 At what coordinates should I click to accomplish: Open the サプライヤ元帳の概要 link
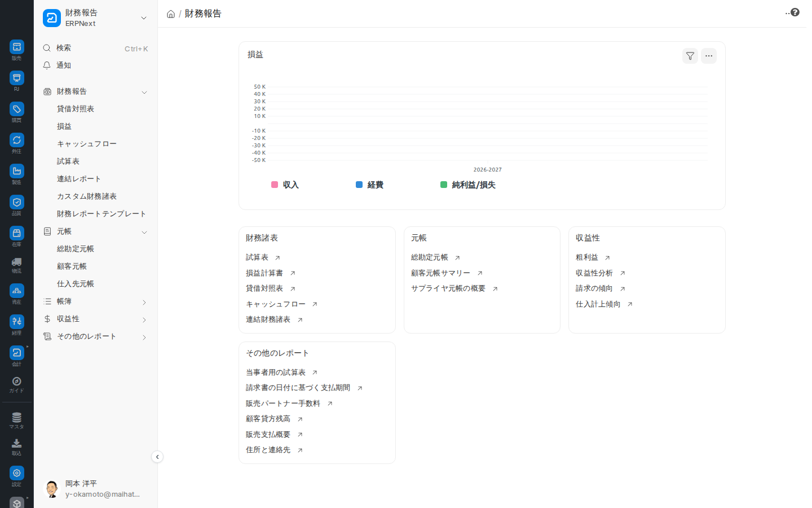click(448, 288)
